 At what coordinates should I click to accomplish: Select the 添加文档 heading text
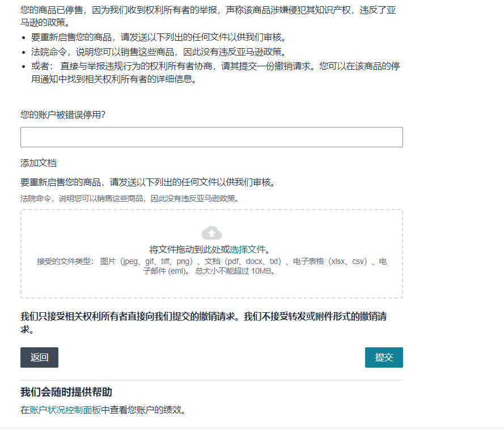pos(39,163)
